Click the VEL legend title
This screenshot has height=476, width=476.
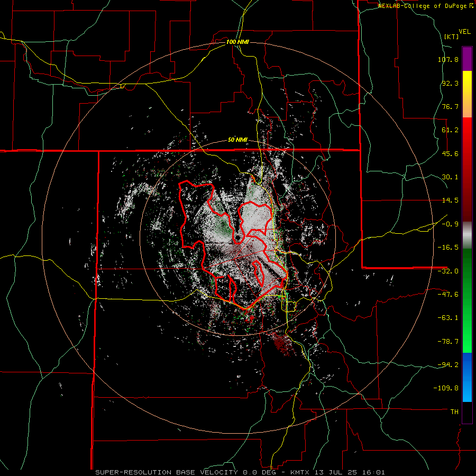point(465,32)
